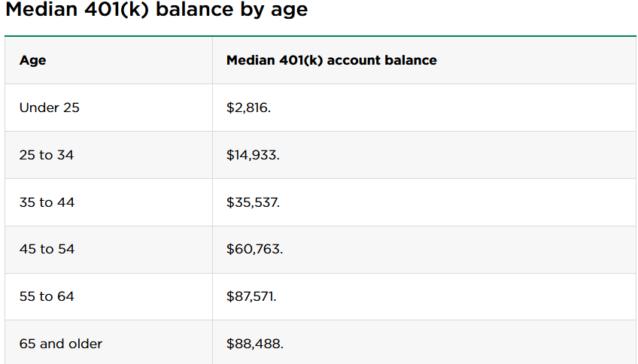Click the $14,933 balance value
The width and height of the screenshot is (638, 364).
253,155
